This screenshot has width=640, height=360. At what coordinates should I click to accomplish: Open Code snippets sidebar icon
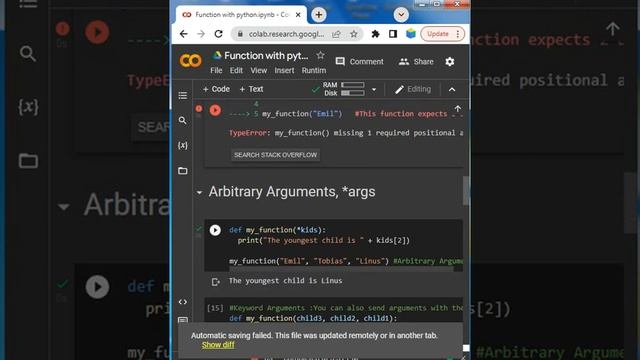pyautogui.click(x=182, y=302)
